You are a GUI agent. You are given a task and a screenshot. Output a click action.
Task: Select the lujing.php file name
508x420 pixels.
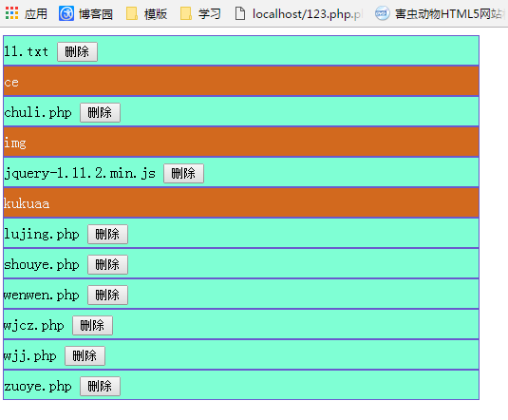42,234
